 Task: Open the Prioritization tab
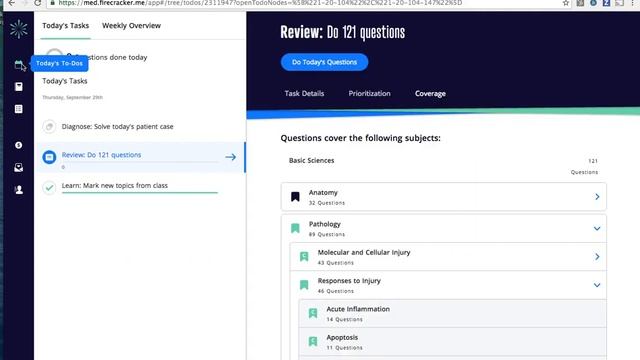(369, 93)
